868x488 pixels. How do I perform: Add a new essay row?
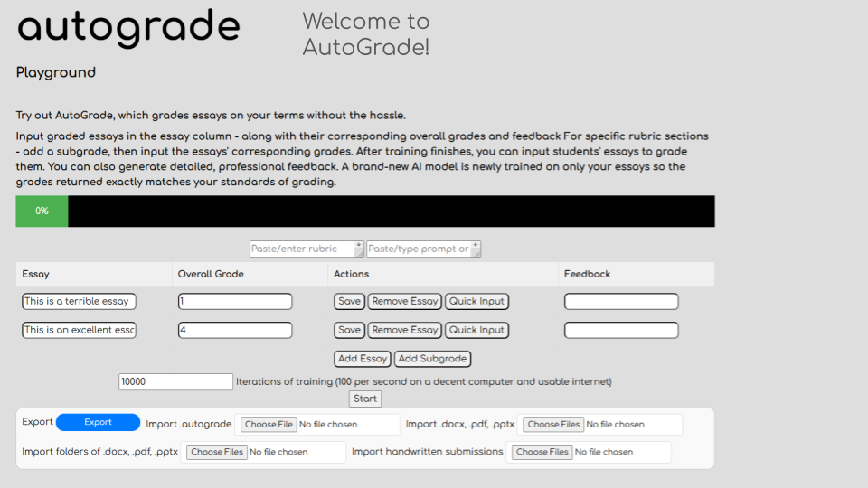point(362,359)
